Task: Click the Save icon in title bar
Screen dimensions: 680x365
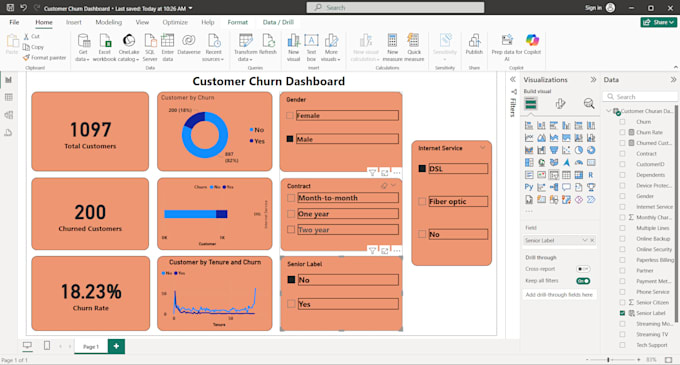Action: pos(10,8)
